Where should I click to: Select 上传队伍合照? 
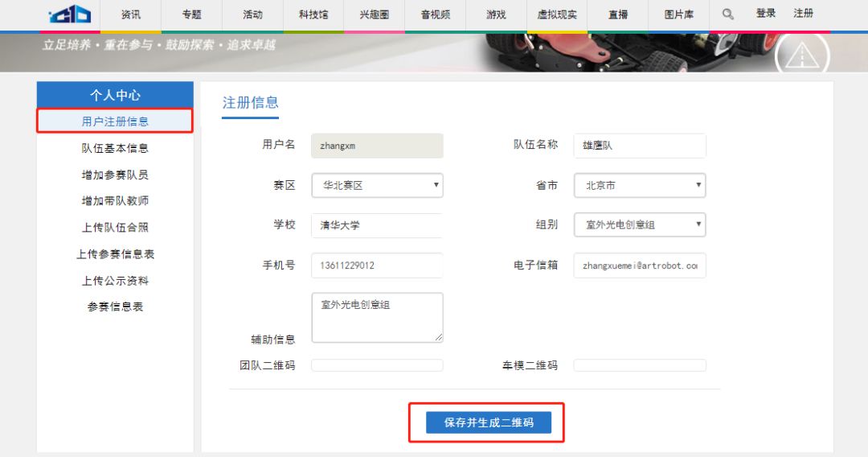pos(115,227)
